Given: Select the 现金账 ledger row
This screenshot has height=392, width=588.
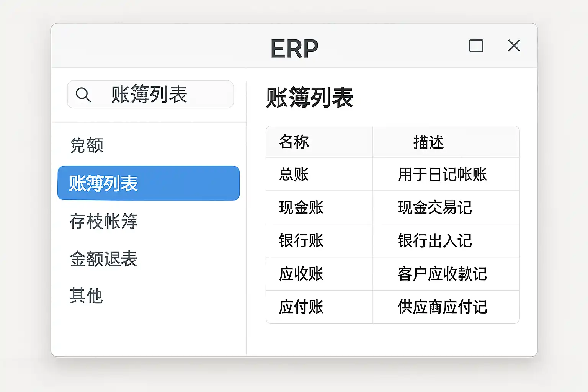Looking at the screenshot, I should (x=301, y=208).
